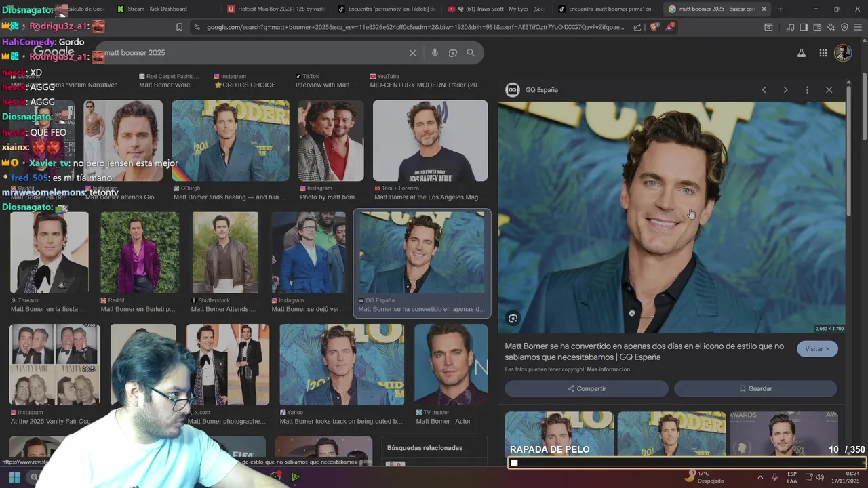Clear the Google search box text

point(412,53)
